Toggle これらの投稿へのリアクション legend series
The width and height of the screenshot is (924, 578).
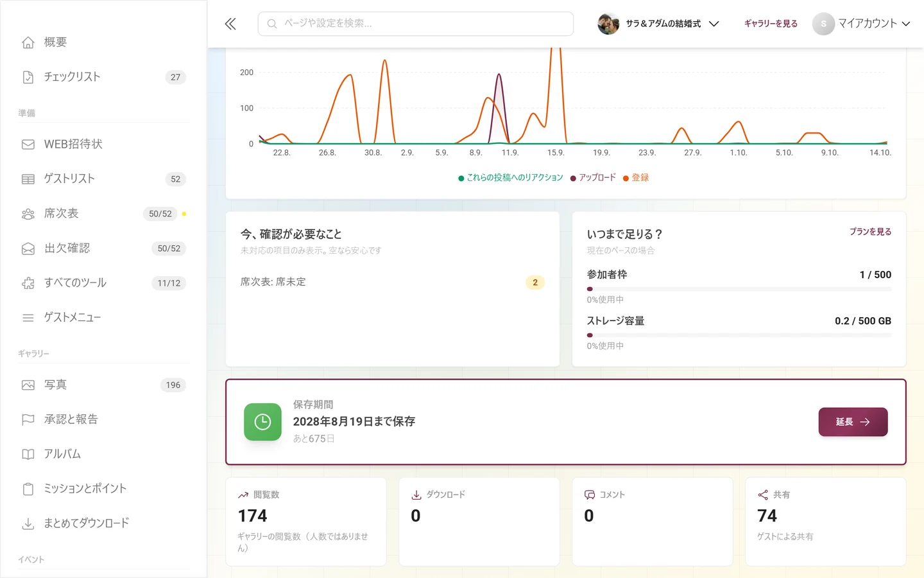click(x=511, y=178)
